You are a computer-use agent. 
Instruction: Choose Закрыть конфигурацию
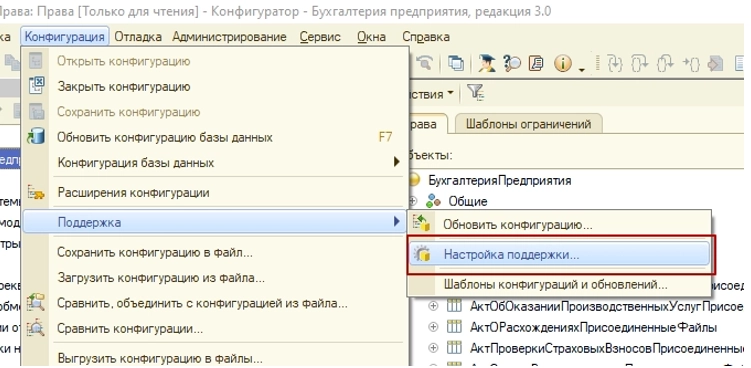point(215,87)
